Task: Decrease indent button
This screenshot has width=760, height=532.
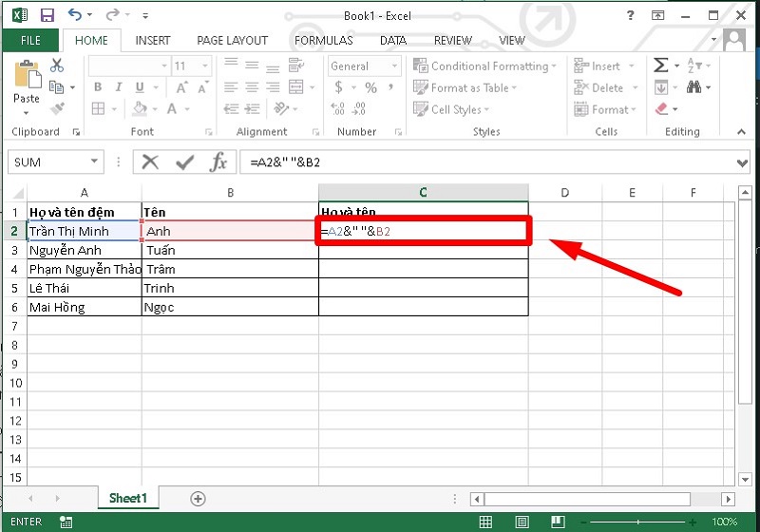Action: pos(231,108)
